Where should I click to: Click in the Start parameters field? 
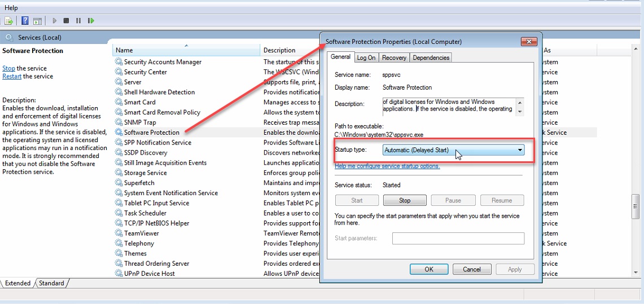(458, 239)
